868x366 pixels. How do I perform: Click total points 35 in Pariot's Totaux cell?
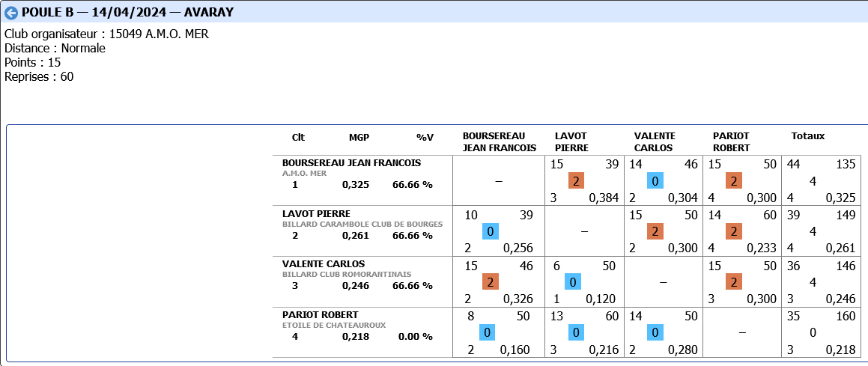[x=793, y=317]
